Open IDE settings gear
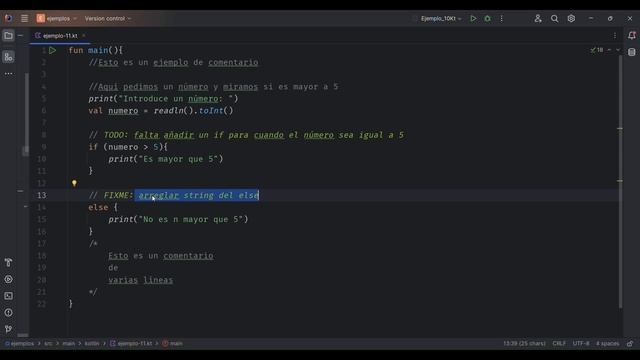 [571, 18]
